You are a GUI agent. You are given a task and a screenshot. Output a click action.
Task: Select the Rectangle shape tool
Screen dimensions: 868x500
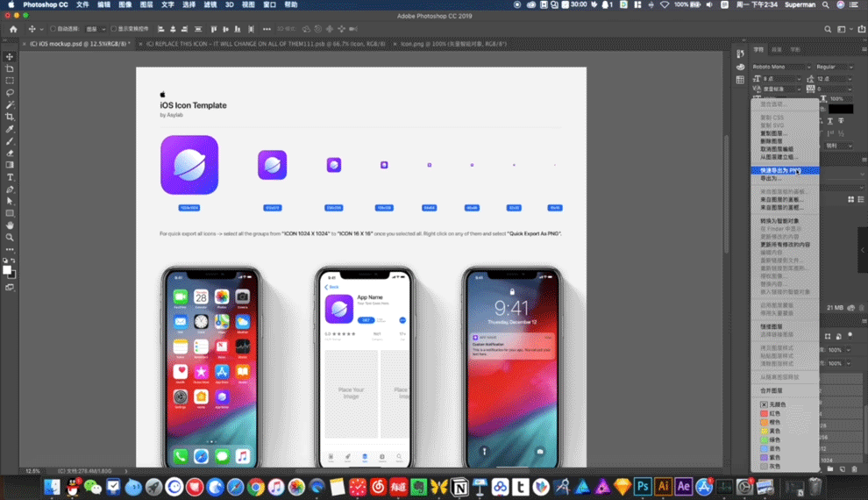click(x=10, y=213)
